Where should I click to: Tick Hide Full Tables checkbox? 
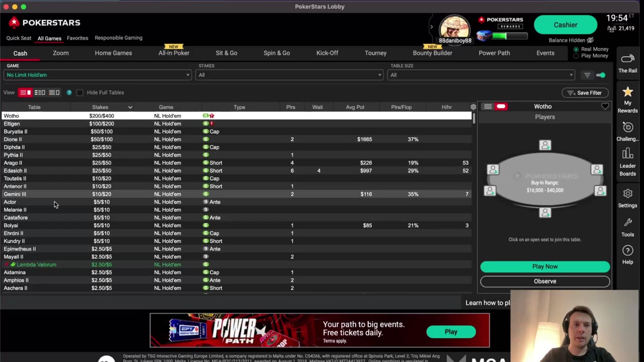pyautogui.click(x=80, y=93)
